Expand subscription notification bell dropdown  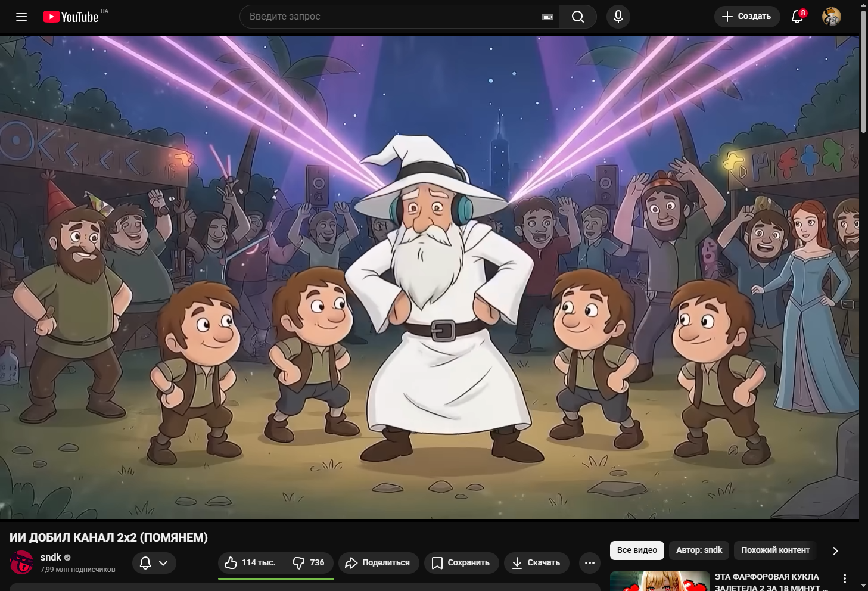click(154, 563)
